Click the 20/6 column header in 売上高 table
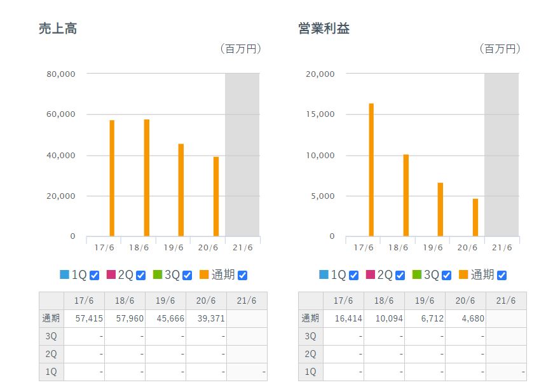Screen dimensions: 546x392 207,301
